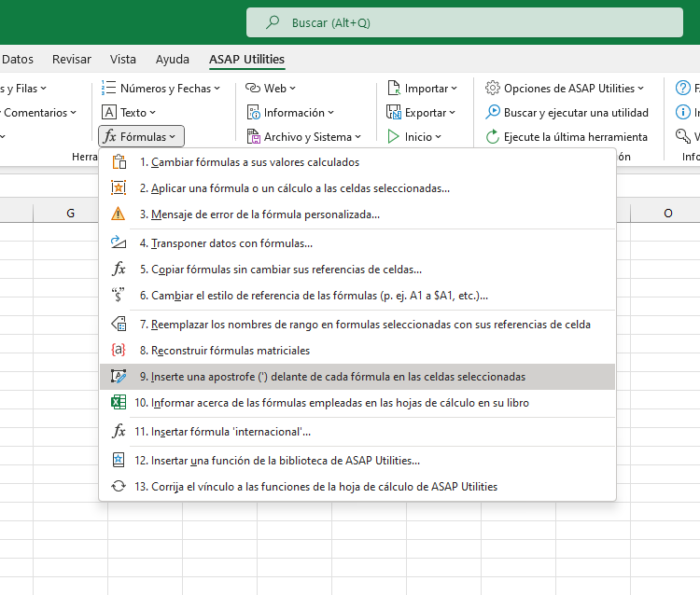Choose 9. Inserte una apostrofe delante de cada fórmula
The width and height of the screenshot is (700, 595).
(357, 377)
